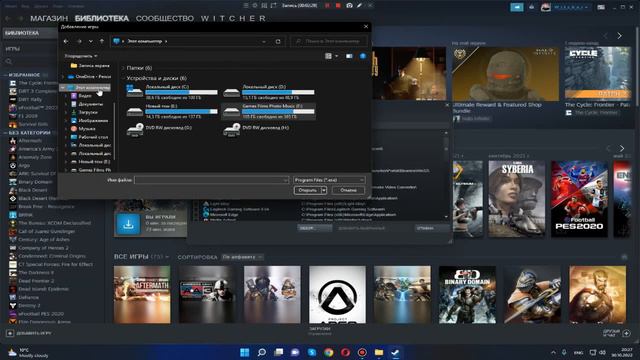Collapse the Папки (6) group
Viewport: 640px width, 360px height.
[123, 68]
